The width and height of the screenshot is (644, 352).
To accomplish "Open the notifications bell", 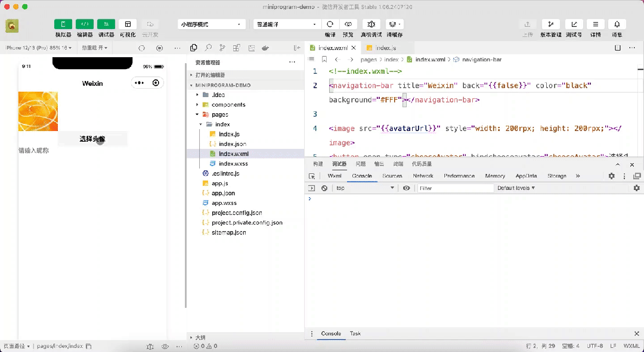I will click(x=617, y=24).
